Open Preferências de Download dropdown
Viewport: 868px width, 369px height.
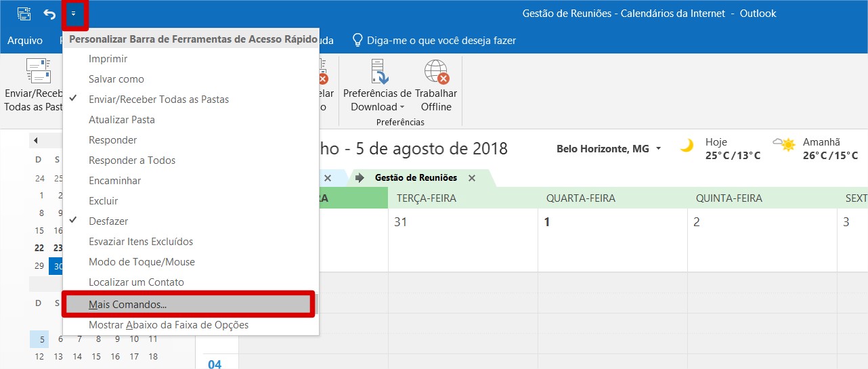click(377, 87)
